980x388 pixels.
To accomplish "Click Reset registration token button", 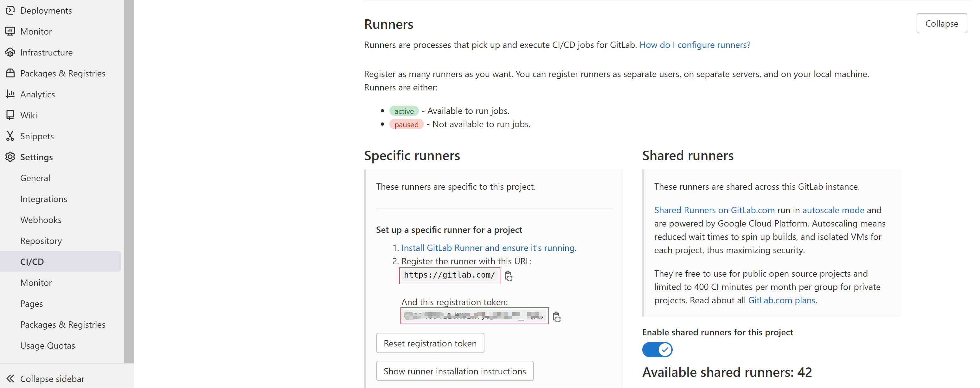I will pyautogui.click(x=430, y=343).
